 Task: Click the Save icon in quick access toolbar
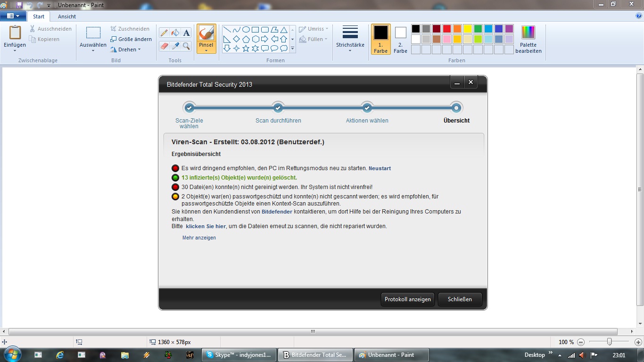pyautogui.click(x=19, y=5)
